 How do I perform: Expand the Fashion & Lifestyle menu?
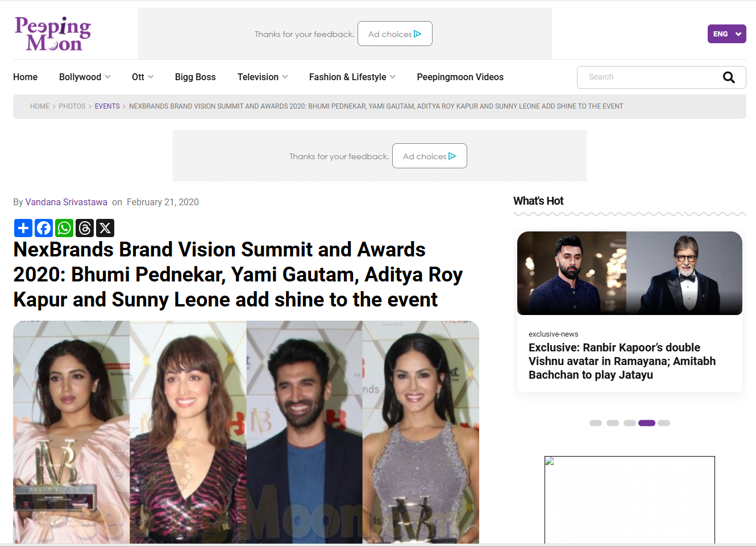(352, 77)
